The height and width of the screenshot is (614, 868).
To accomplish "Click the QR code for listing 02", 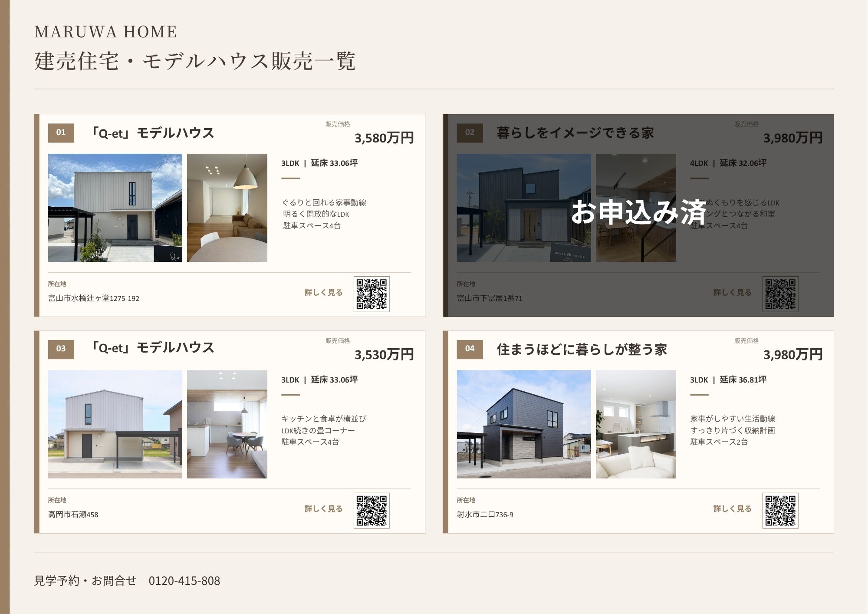I will point(780,294).
